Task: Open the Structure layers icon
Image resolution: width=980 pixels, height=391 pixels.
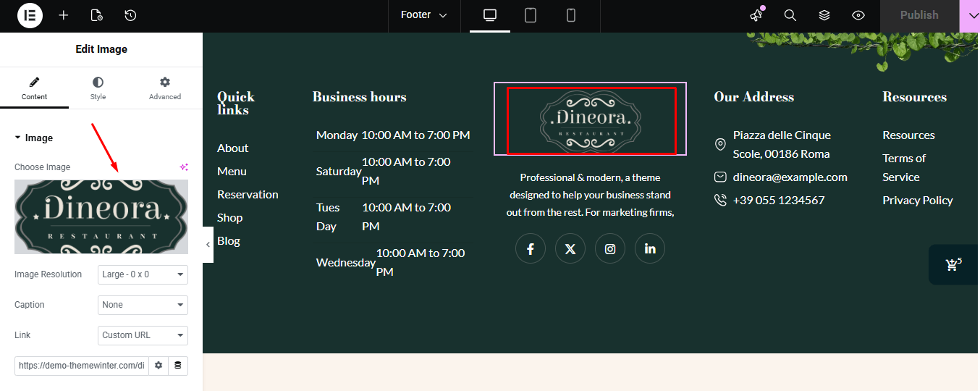Action: (x=824, y=15)
